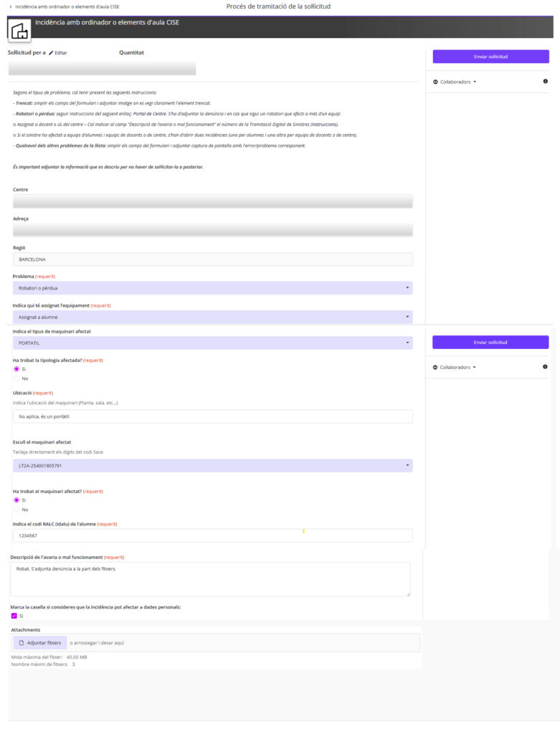Click the RALC code input field
Screen dimensions: 560x734
[212, 535]
